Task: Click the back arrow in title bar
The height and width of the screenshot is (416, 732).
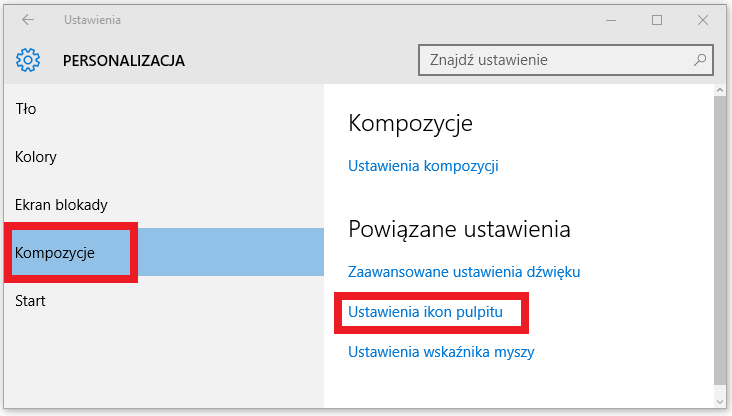Action: pos(28,20)
